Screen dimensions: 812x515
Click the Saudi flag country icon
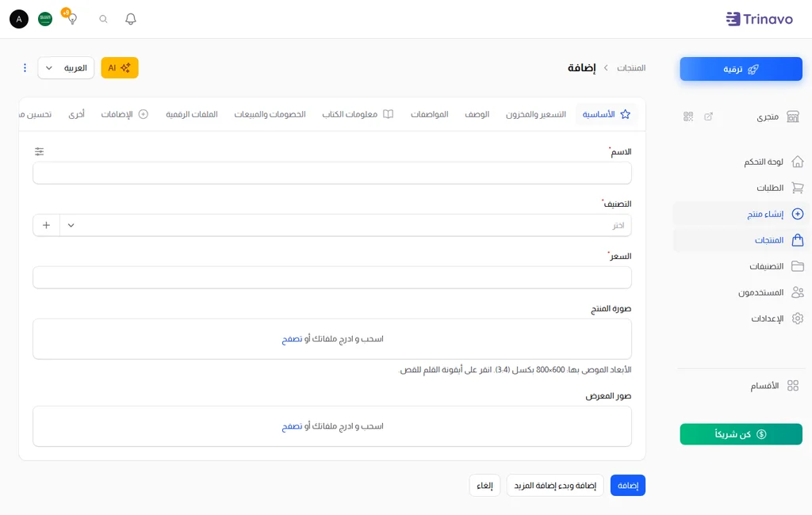pos(45,19)
